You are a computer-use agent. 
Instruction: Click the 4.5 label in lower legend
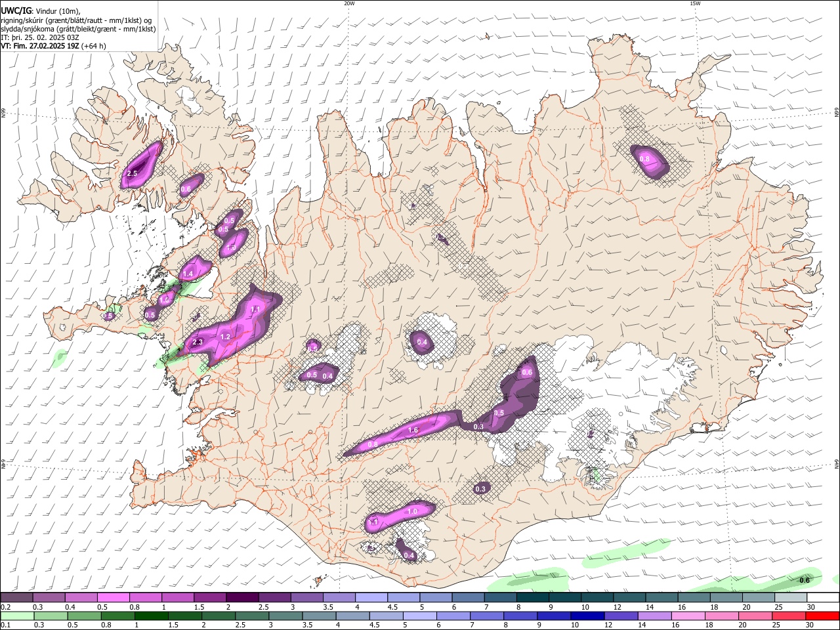click(x=373, y=625)
